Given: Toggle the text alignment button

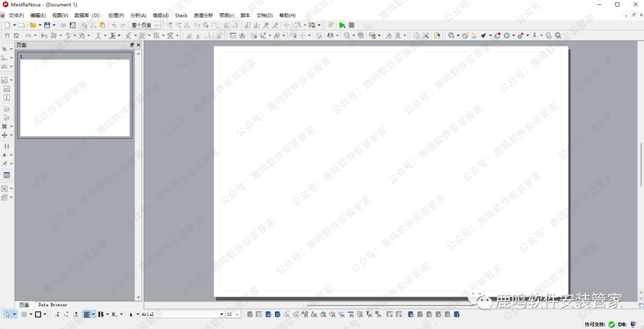Looking at the screenshot, I should click(x=87, y=314).
